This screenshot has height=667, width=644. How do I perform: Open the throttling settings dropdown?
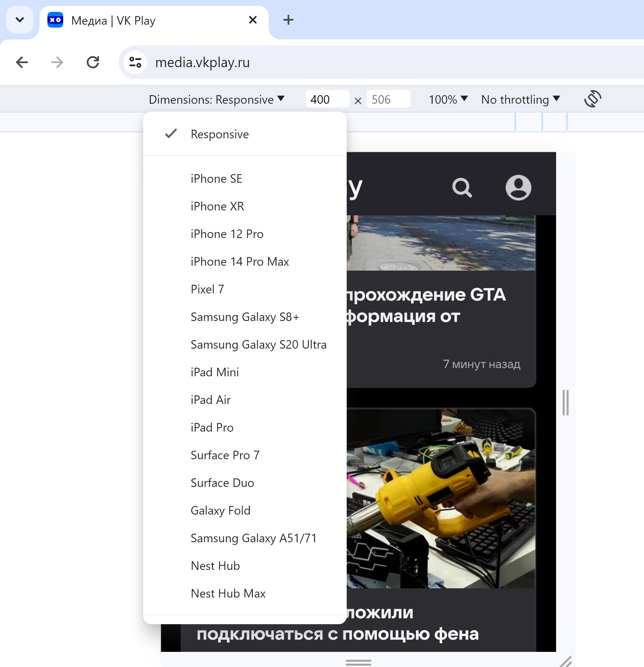(x=522, y=99)
